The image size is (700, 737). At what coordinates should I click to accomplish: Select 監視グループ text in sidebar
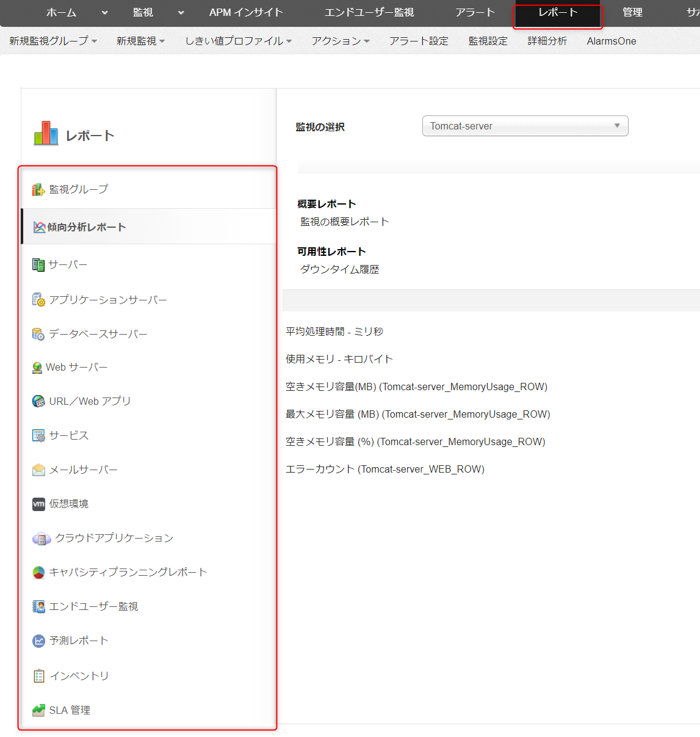pyautogui.click(x=79, y=189)
